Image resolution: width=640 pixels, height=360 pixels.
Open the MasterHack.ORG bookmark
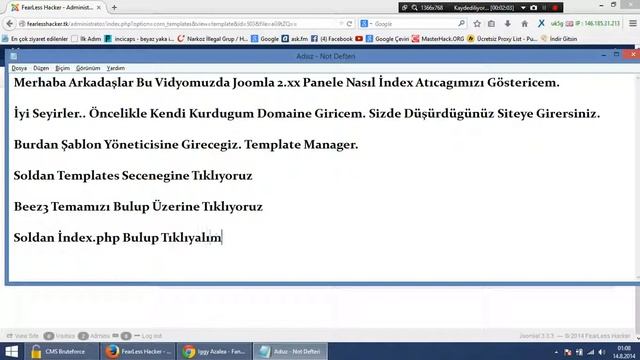[438, 39]
